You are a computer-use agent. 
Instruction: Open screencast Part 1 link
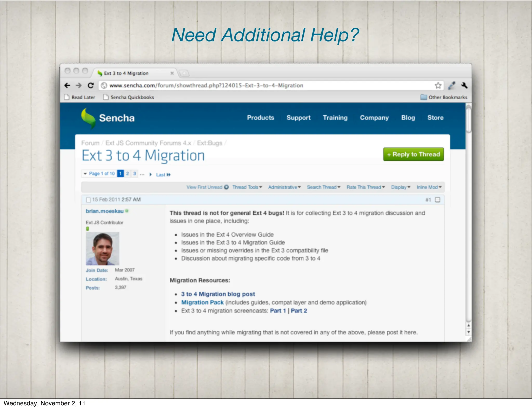click(x=278, y=311)
